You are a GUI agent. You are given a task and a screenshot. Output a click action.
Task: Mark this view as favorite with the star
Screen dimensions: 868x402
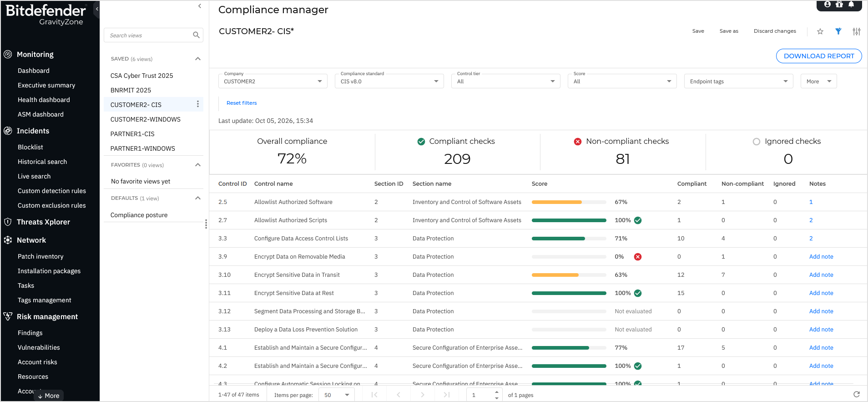point(820,31)
